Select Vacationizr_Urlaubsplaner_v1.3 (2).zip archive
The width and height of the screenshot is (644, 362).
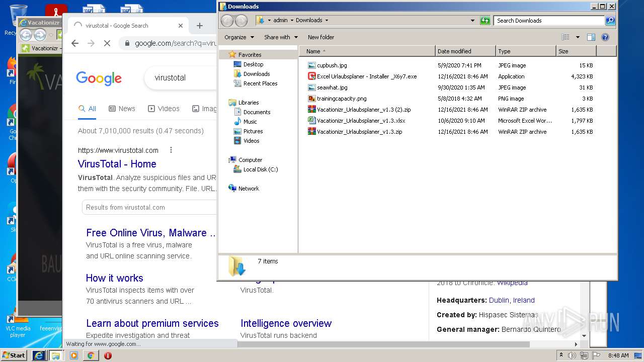[359, 110]
